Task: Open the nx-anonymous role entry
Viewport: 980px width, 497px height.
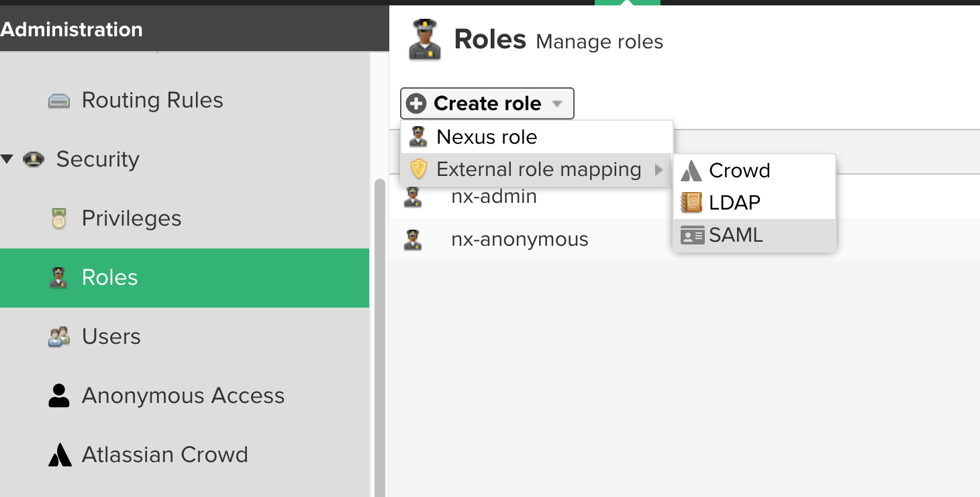Action: pyautogui.click(x=520, y=240)
